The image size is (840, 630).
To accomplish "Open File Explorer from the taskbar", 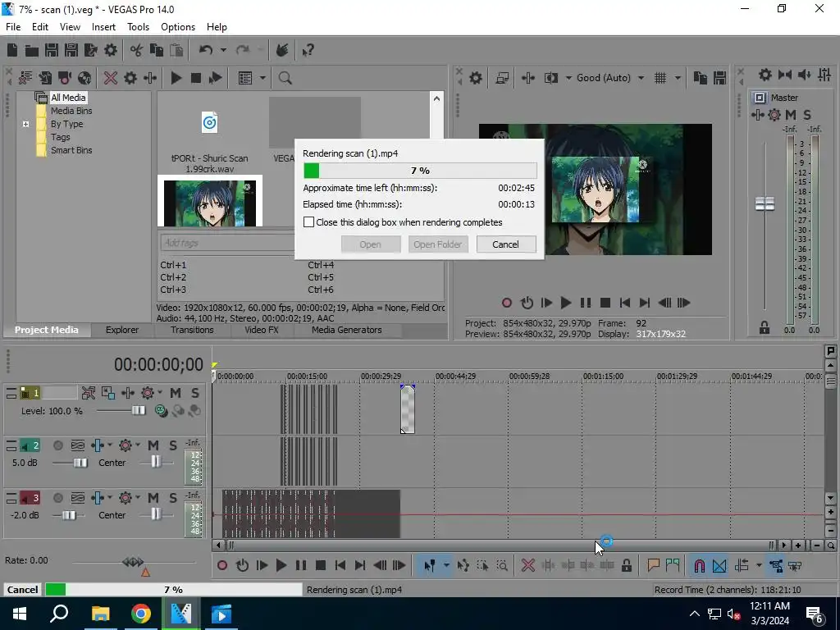I will tap(100, 614).
